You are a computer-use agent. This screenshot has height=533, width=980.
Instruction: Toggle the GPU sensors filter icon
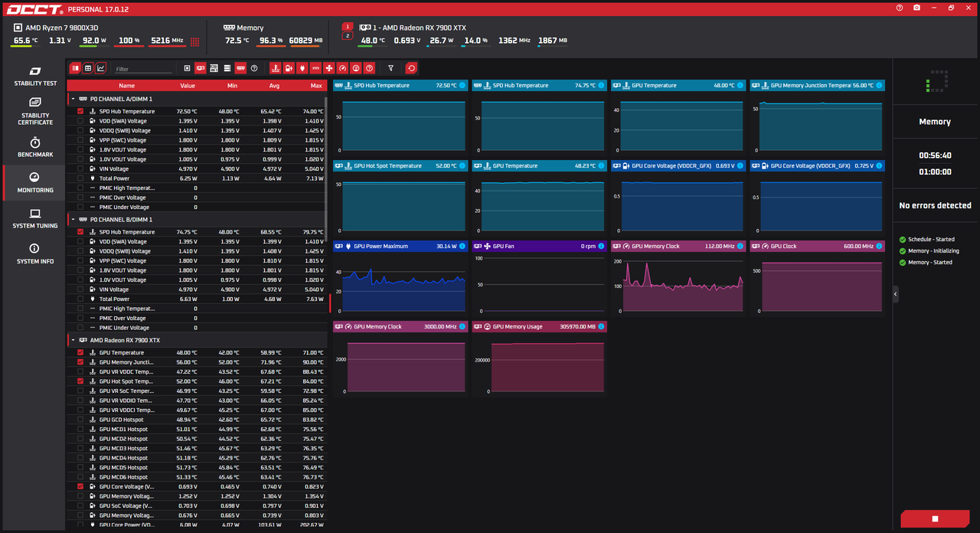click(200, 68)
